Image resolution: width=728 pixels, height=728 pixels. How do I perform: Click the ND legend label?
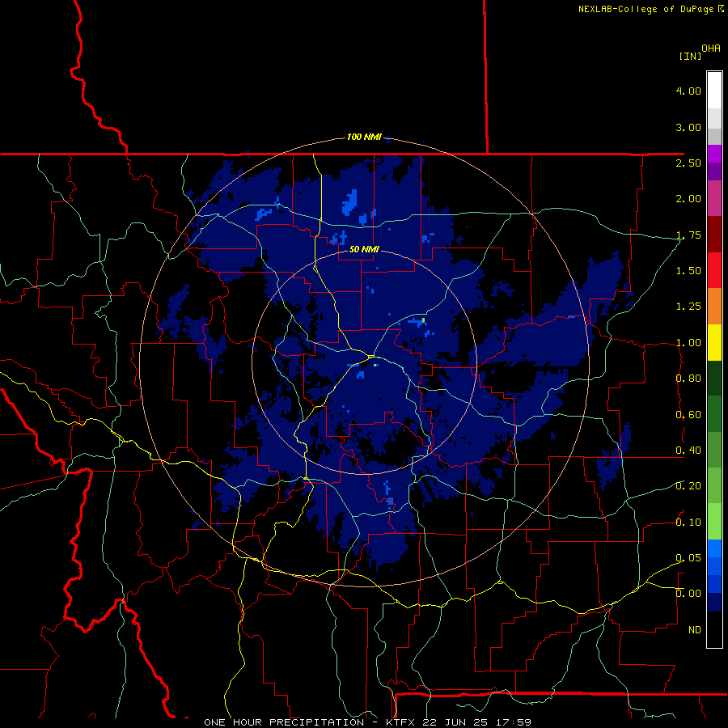coord(695,630)
